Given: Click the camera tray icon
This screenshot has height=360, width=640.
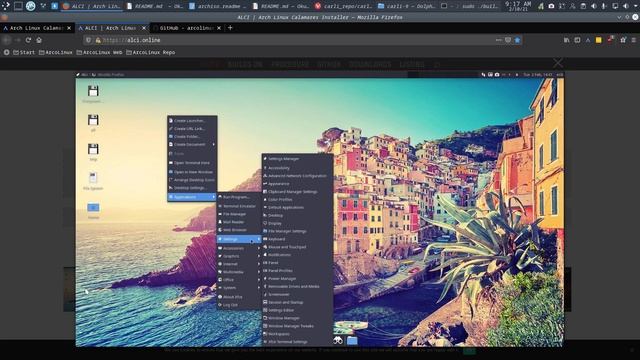Looking at the screenshot, I should [551, 6].
